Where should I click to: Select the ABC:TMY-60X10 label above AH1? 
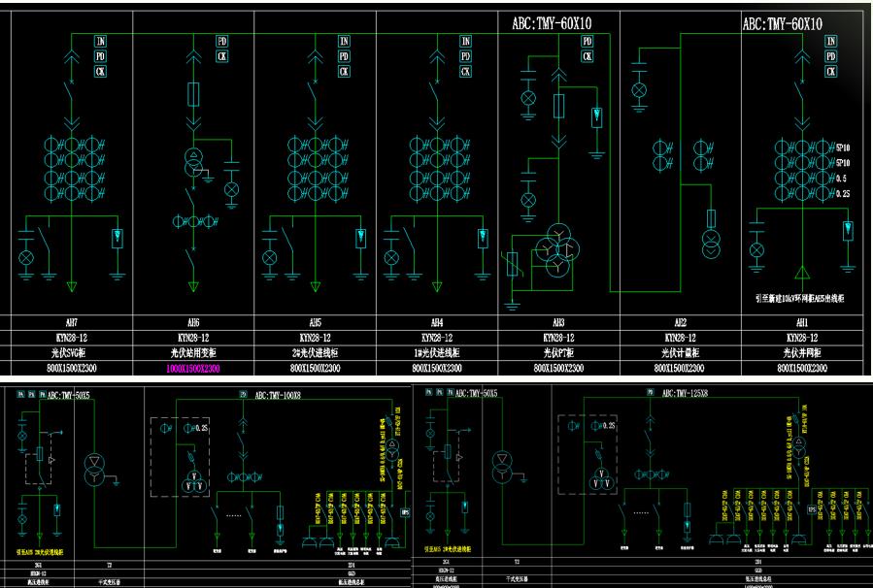(x=782, y=24)
